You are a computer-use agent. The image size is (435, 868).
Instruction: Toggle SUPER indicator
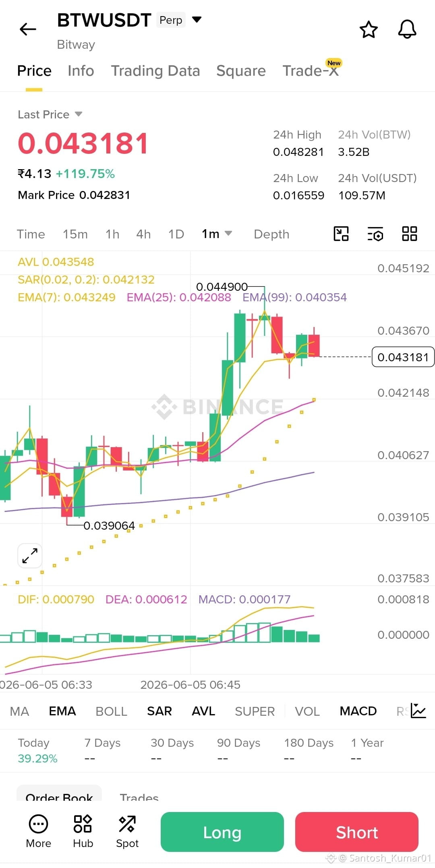click(255, 711)
